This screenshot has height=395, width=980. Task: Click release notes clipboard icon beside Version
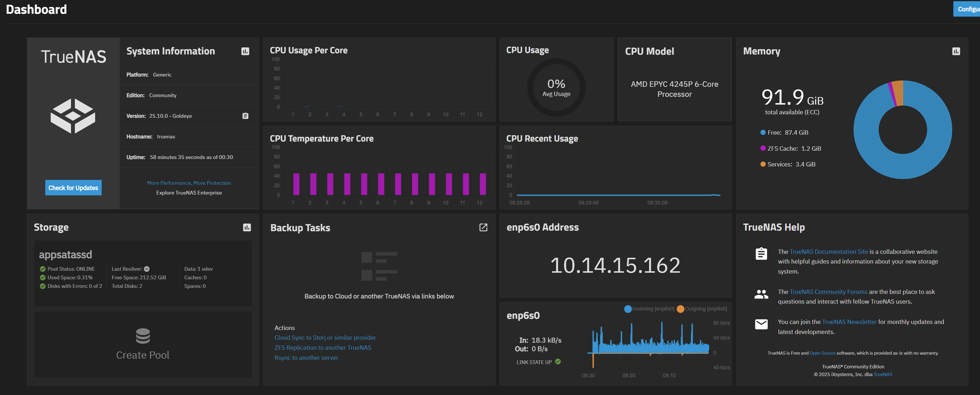click(x=245, y=116)
